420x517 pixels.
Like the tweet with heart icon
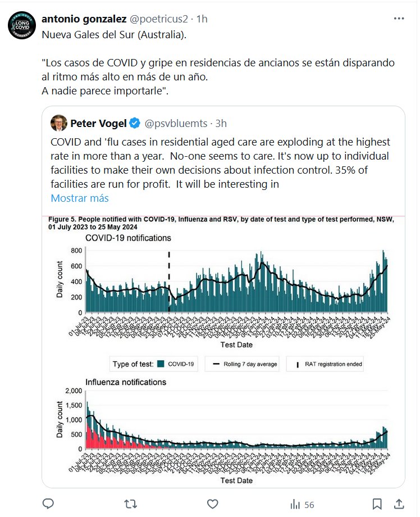coord(212,504)
